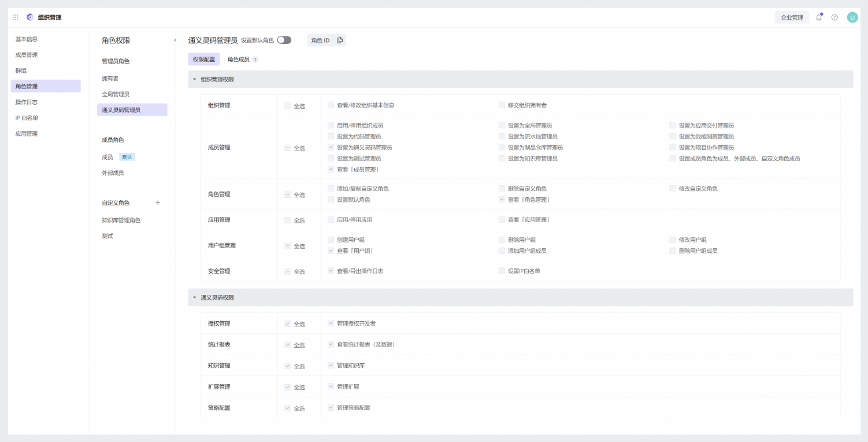Check 创建用户组 checkbox
Screen dimensions: 868x442
[x=331, y=240]
